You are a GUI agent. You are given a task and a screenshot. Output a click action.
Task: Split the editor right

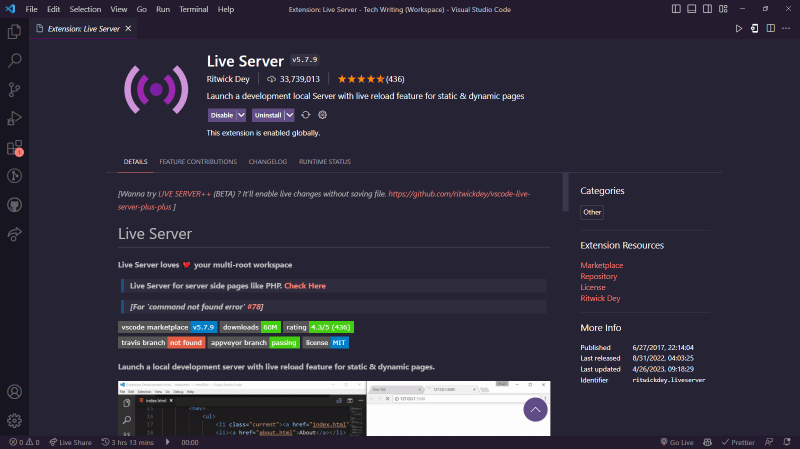coord(770,29)
